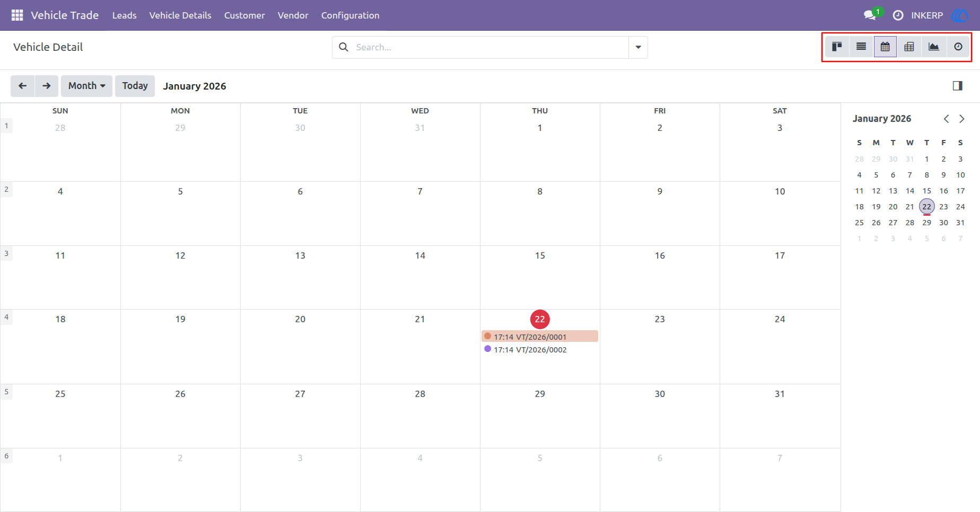Screen dimensions: 980x512
Task: Select day 22 in the mini calendar
Action: [926, 207]
